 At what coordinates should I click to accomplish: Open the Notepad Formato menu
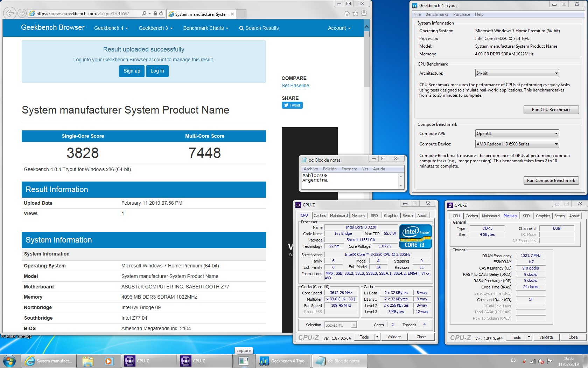tap(349, 169)
